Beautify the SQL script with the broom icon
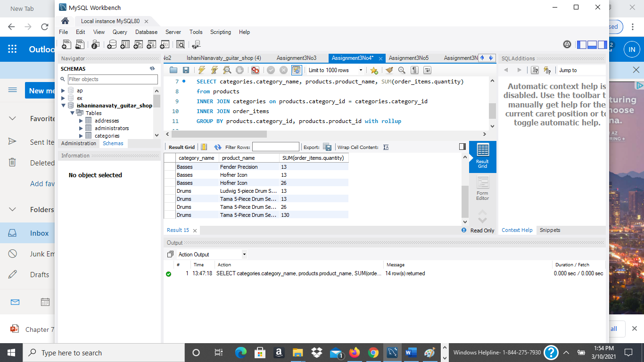Image resolution: width=644 pixels, height=362 pixels. click(388, 70)
